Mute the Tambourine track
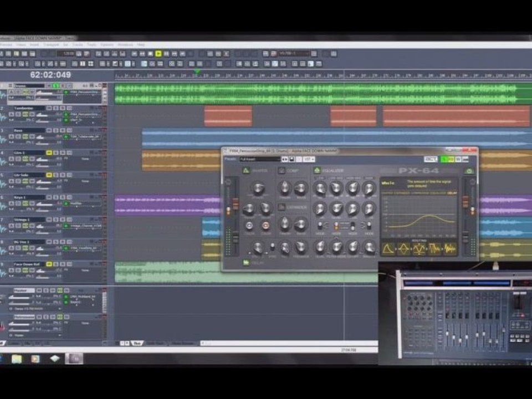This screenshot has width=532, height=399. (x=49, y=108)
